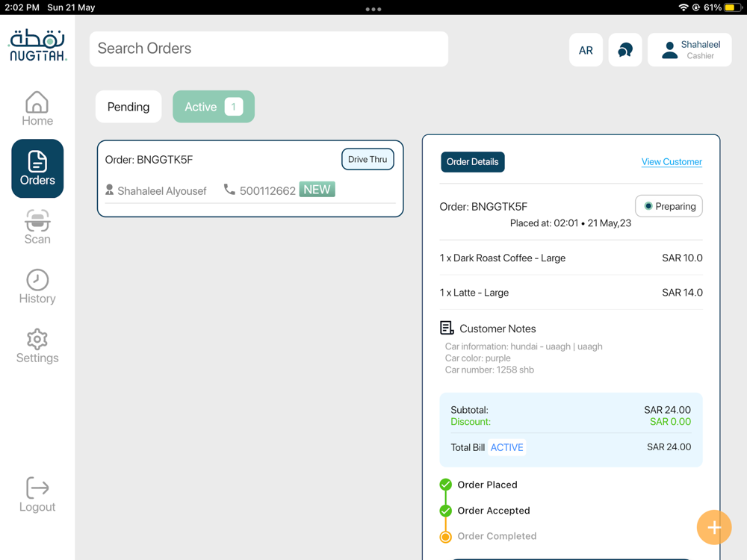This screenshot has width=747, height=560.
Task: Click the Order Placed checkmark
Action: (x=445, y=485)
